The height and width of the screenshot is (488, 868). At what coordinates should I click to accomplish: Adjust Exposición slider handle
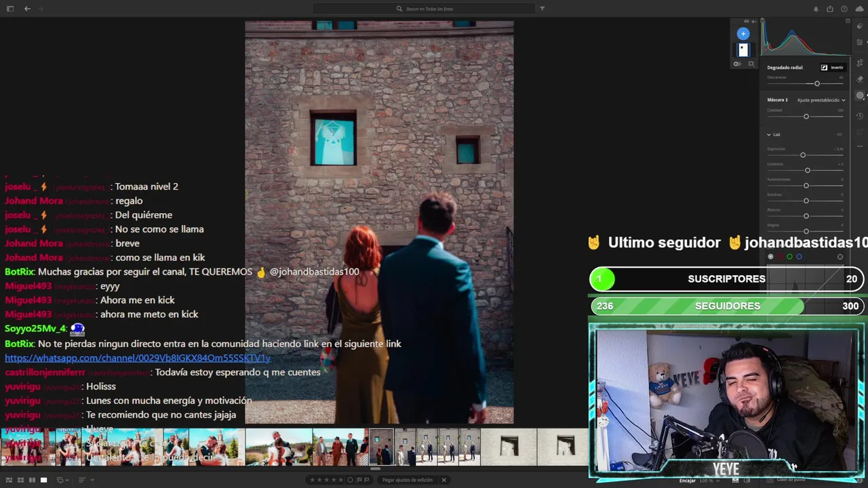pos(803,155)
